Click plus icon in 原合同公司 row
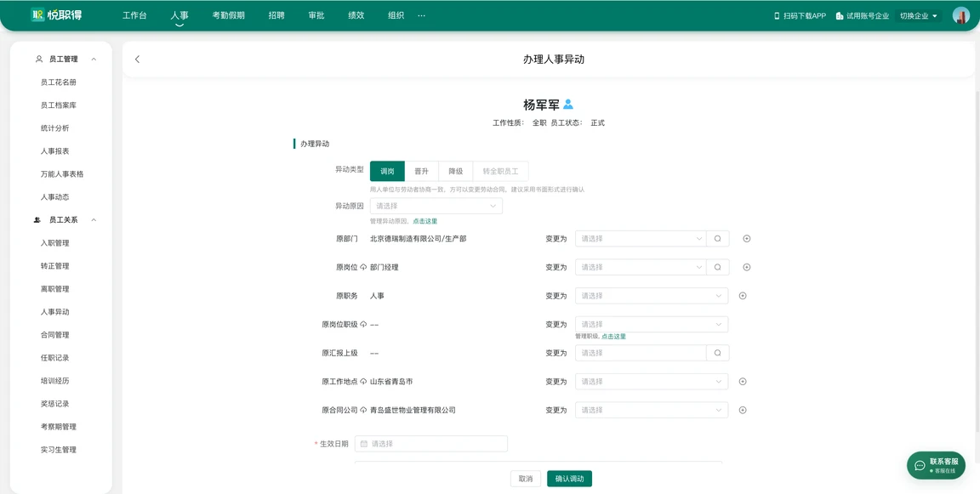 pyautogui.click(x=743, y=411)
